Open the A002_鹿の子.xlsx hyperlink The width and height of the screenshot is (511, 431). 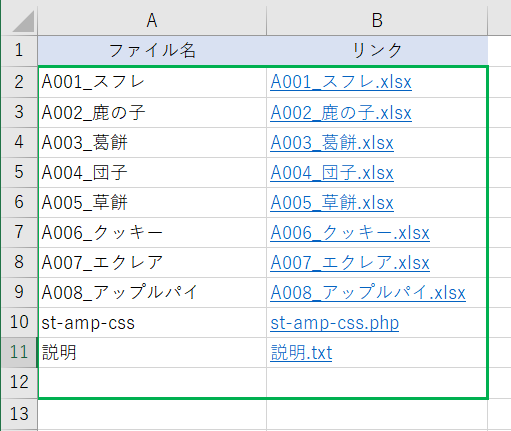point(341,112)
